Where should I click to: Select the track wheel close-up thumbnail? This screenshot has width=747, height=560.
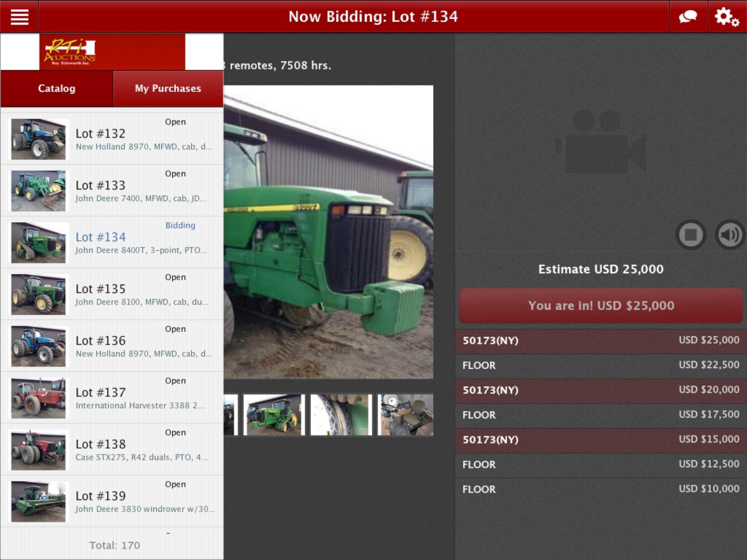coord(341,415)
